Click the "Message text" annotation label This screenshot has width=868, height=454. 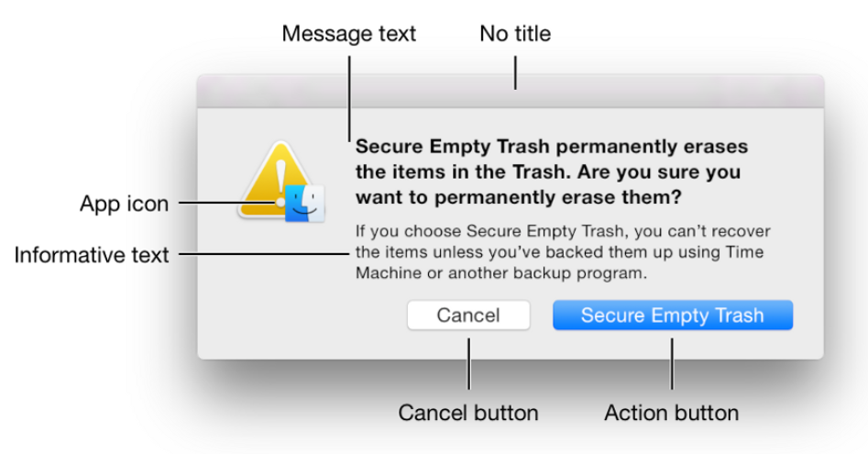click(348, 34)
